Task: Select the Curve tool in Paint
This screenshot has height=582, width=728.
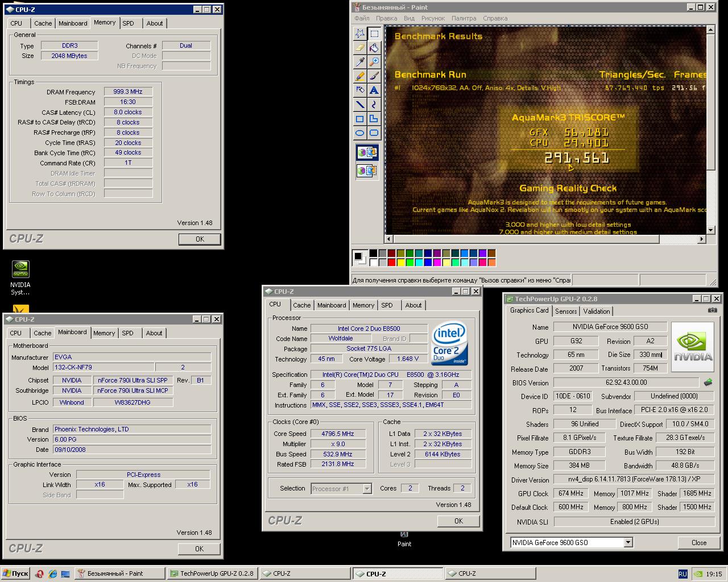Action: tap(374, 104)
